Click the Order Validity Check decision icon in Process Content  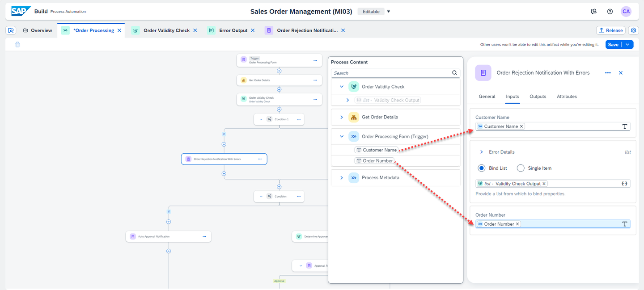tap(354, 87)
